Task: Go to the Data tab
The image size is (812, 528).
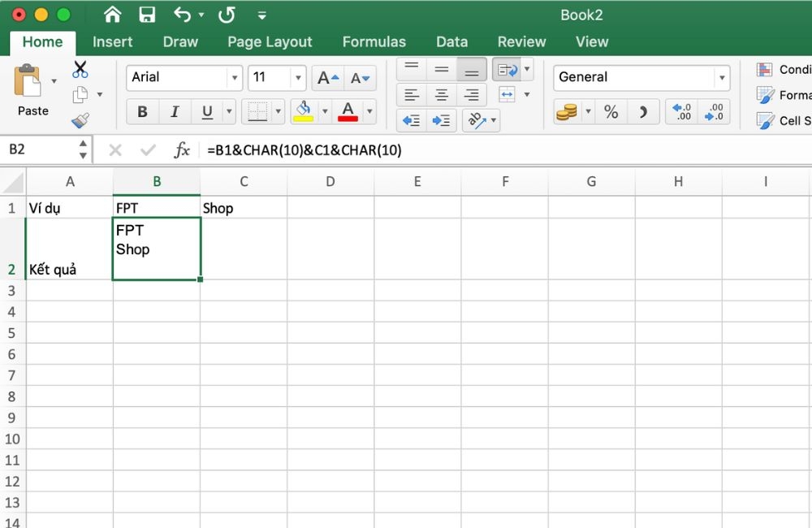Action: pos(451,41)
